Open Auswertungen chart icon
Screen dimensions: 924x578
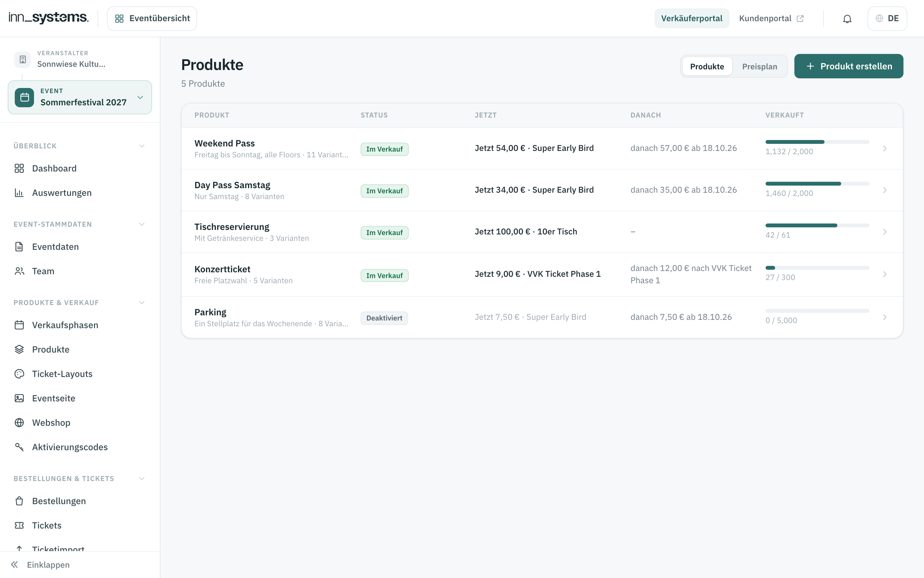[19, 193]
